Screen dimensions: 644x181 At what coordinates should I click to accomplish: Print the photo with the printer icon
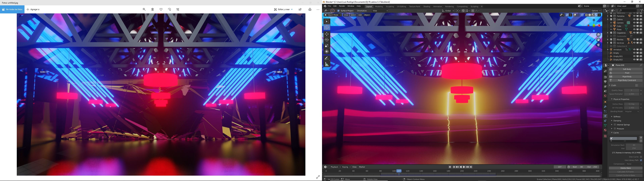pos(310,9)
